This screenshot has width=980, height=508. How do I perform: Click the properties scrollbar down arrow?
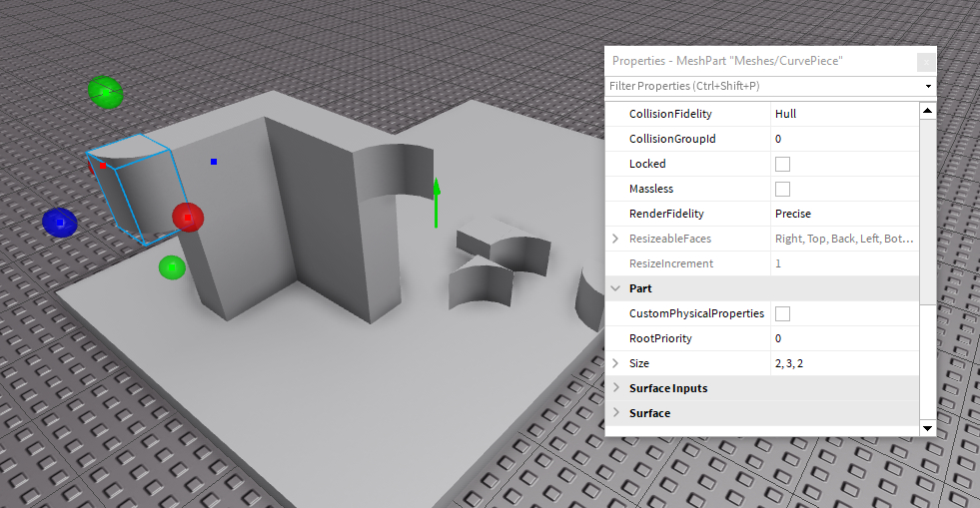pyautogui.click(x=927, y=428)
